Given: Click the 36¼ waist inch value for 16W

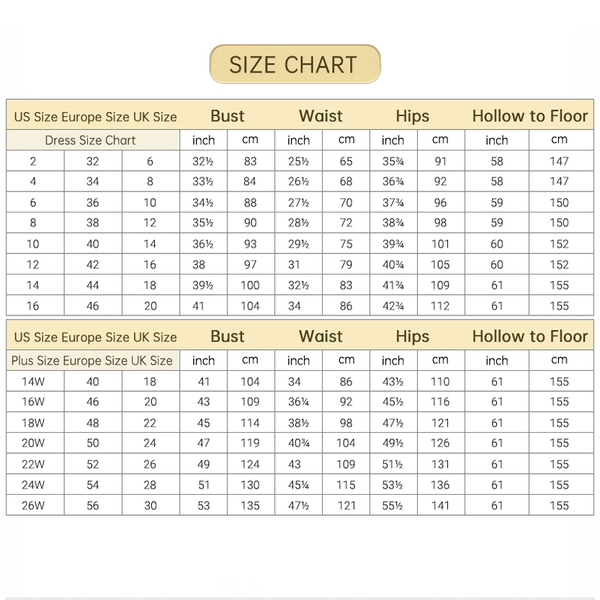Looking at the screenshot, I should click(x=298, y=401).
